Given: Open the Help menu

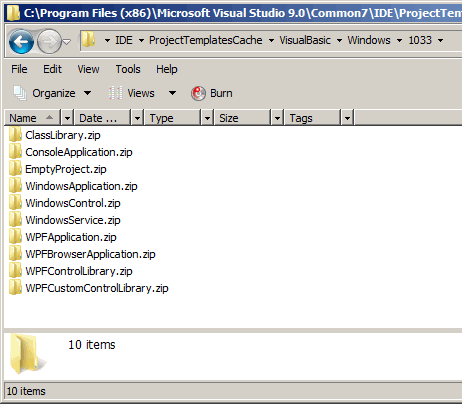Looking at the screenshot, I should pos(167,69).
